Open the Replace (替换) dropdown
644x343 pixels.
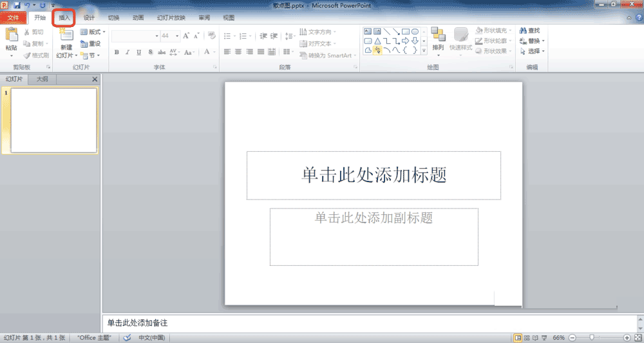coord(532,41)
